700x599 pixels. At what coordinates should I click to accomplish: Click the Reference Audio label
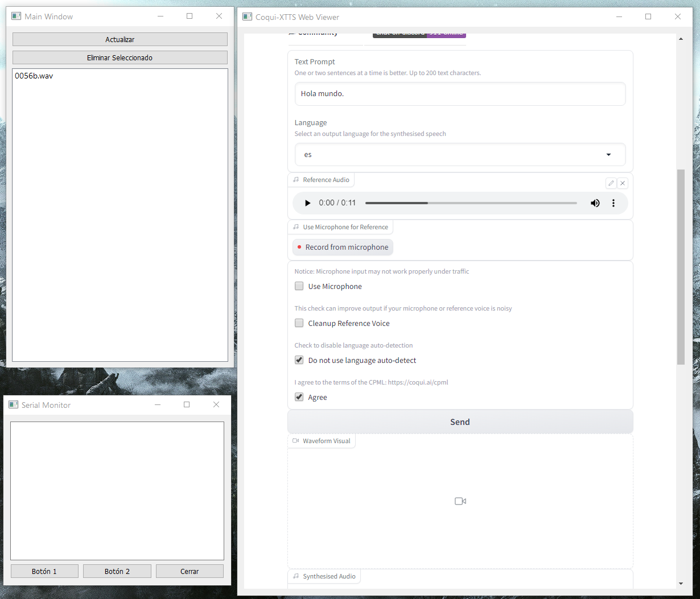[322, 180]
